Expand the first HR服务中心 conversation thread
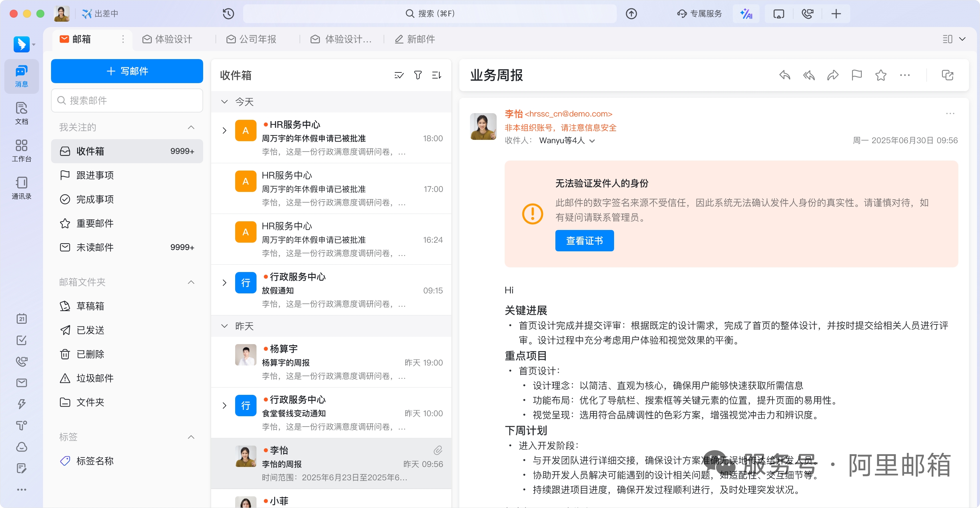Screen dimensions: 980x508 pyautogui.click(x=224, y=130)
